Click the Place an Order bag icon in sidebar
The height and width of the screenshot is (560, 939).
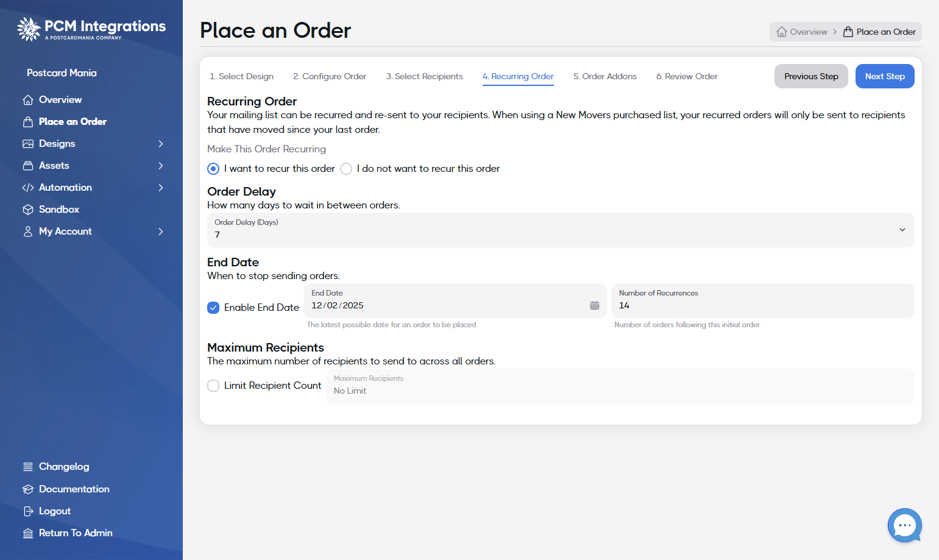coord(28,122)
